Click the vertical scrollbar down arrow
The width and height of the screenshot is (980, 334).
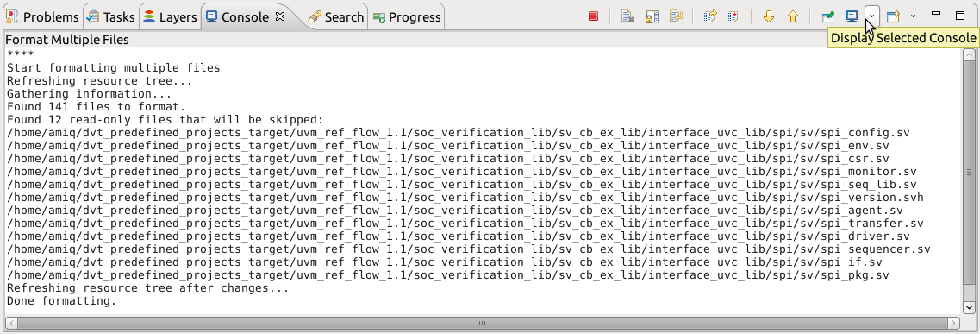(969, 307)
